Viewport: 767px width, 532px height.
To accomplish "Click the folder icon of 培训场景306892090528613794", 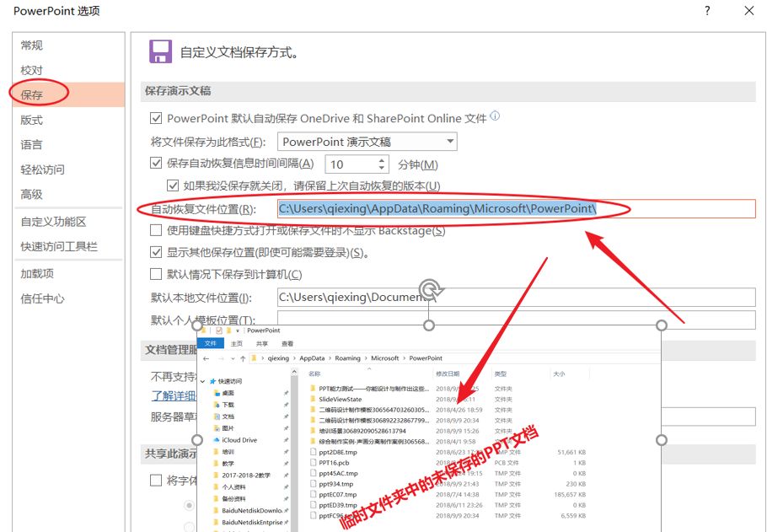I will tap(314, 431).
